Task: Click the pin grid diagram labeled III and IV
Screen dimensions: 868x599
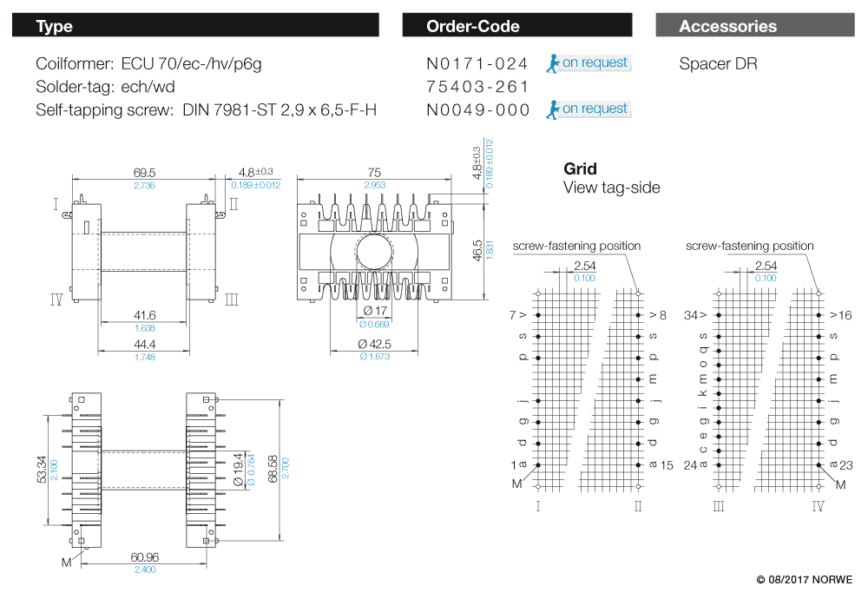Action: pos(762,391)
